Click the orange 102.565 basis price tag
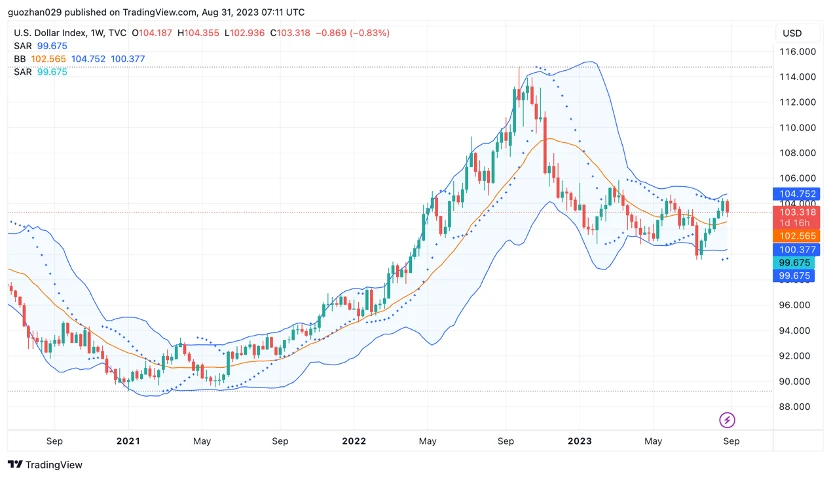The height and width of the screenshot is (478, 832). pos(798,236)
